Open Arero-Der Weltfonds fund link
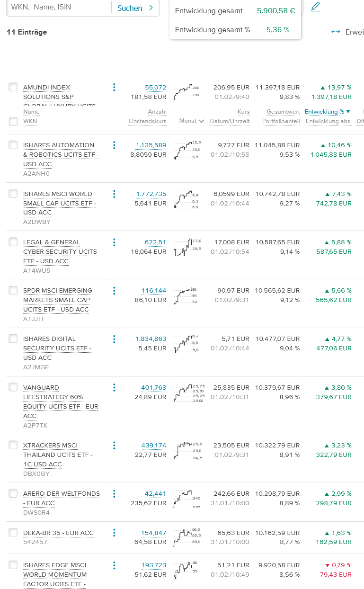 62,498
